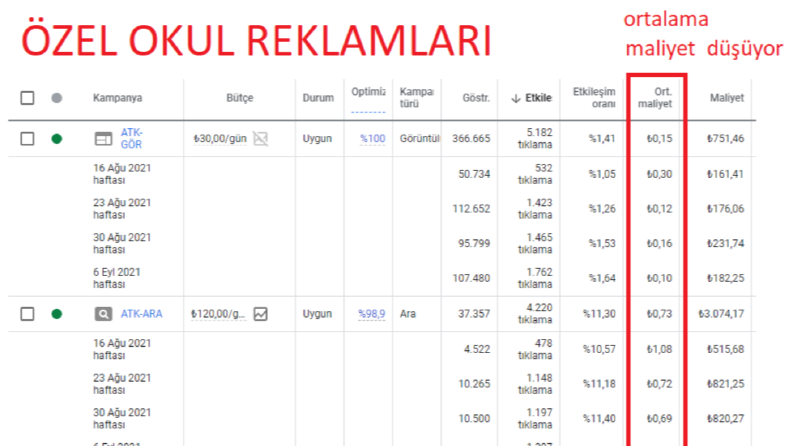
Task: Sort by Kampanya column header
Action: [x=117, y=98]
